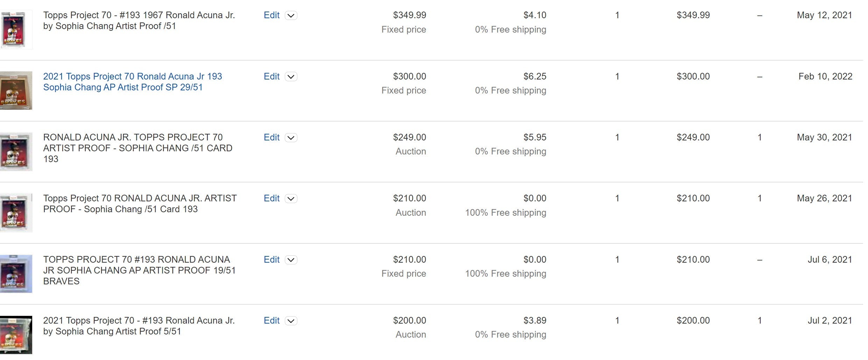Open thumbnail of the $349.99 Acuna card
Screen dimensions: 868x360
[16, 29]
